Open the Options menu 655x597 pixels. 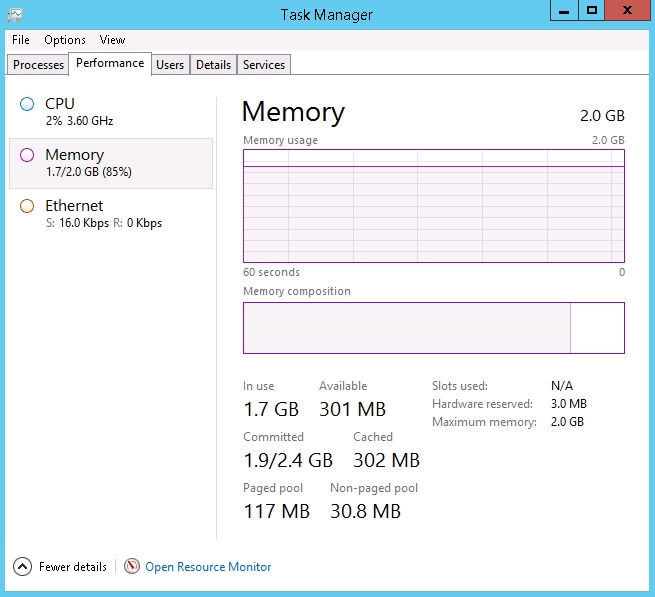[x=65, y=40]
